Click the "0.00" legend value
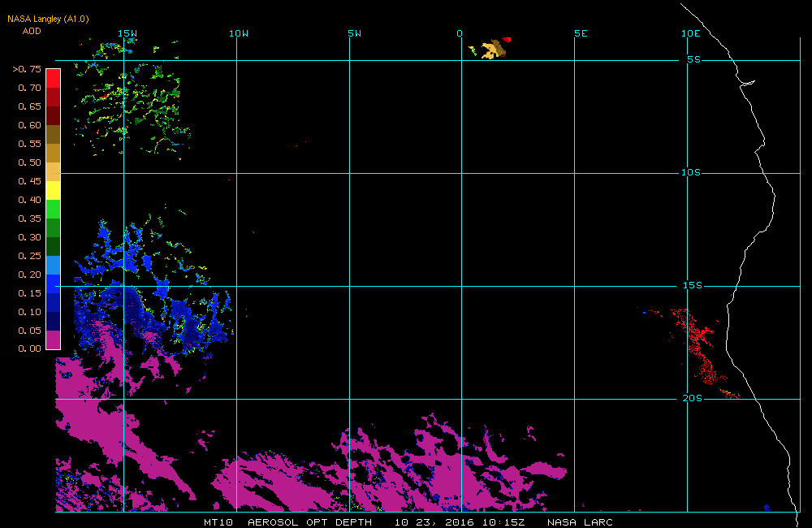Screen dimensions: 812x528 point(29,348)
